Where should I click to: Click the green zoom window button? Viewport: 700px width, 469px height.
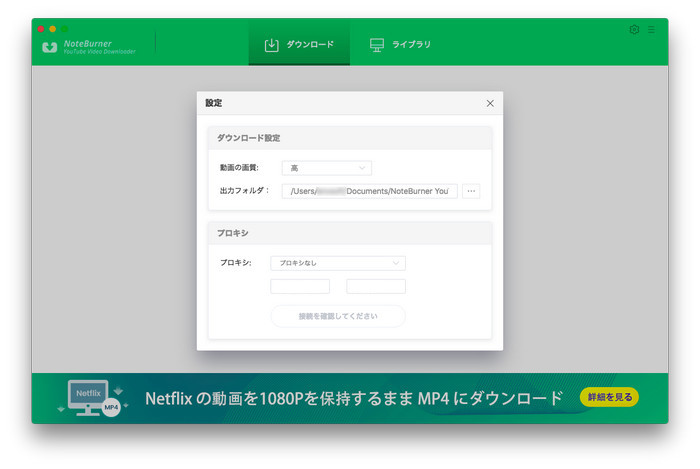pos(65,29)
